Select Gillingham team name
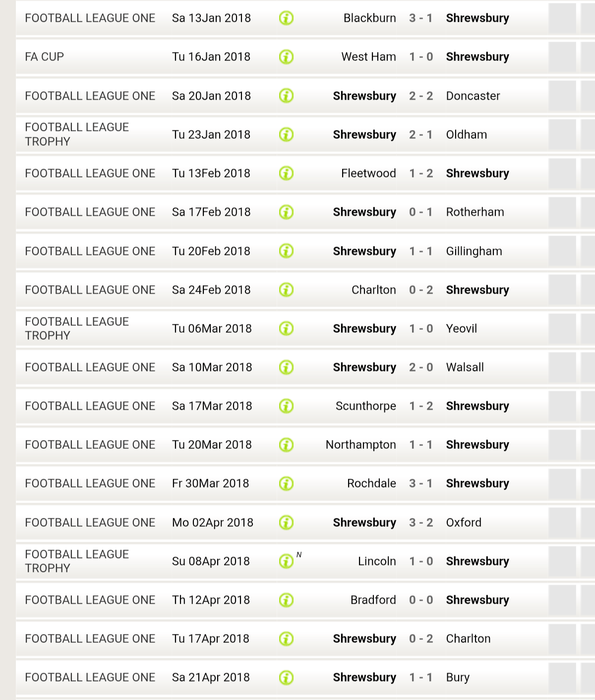 tap(474, 251)
